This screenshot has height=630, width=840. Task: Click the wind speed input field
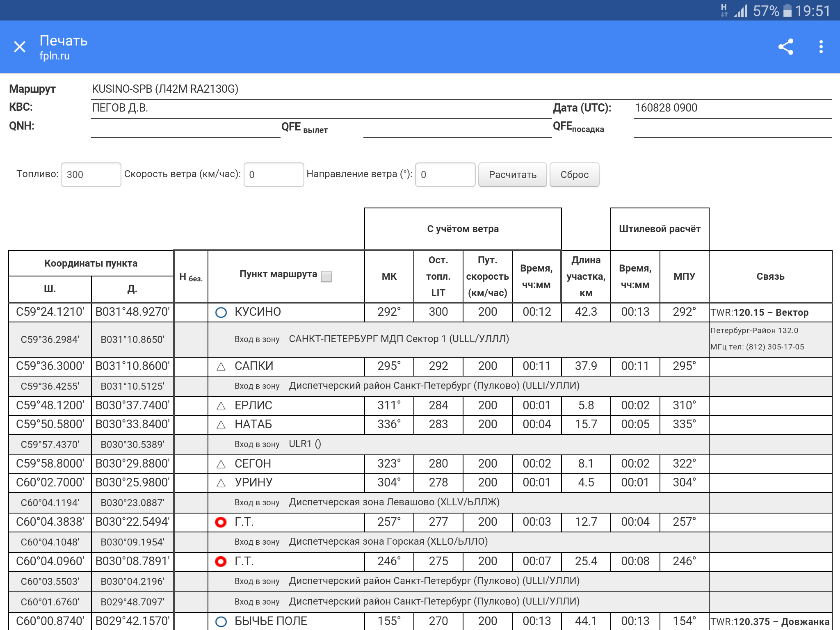click(274, 175)
